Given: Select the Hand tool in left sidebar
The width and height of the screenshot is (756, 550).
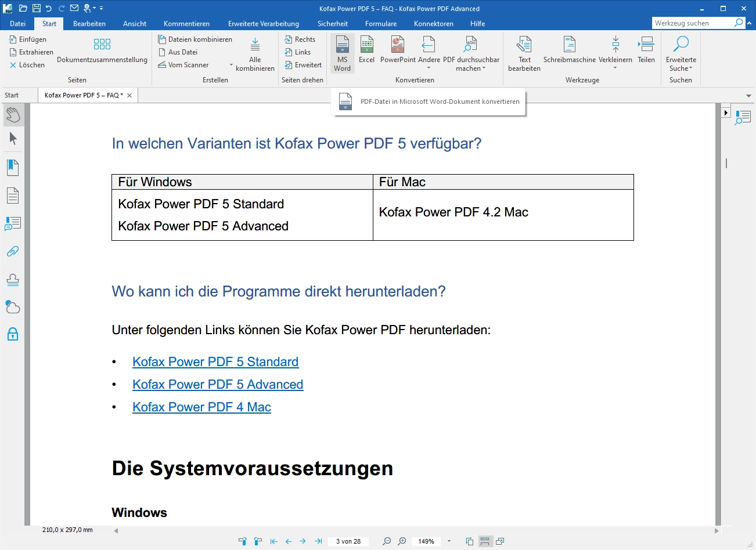Looking at the screenshot, I should tap(13, 115).
